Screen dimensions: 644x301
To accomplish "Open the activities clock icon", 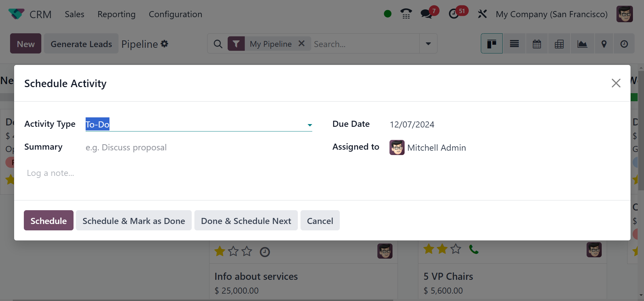I will pos(454,14).
